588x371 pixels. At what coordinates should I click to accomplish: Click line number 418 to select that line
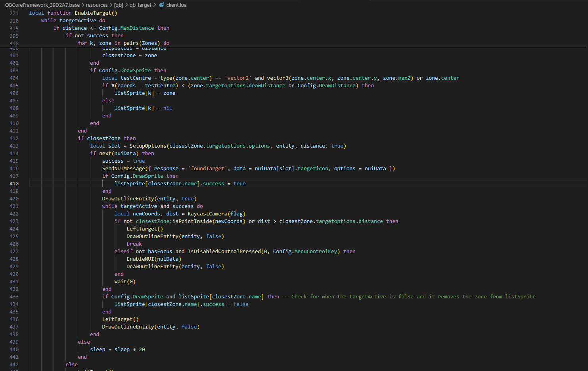[x=13, y=183]
